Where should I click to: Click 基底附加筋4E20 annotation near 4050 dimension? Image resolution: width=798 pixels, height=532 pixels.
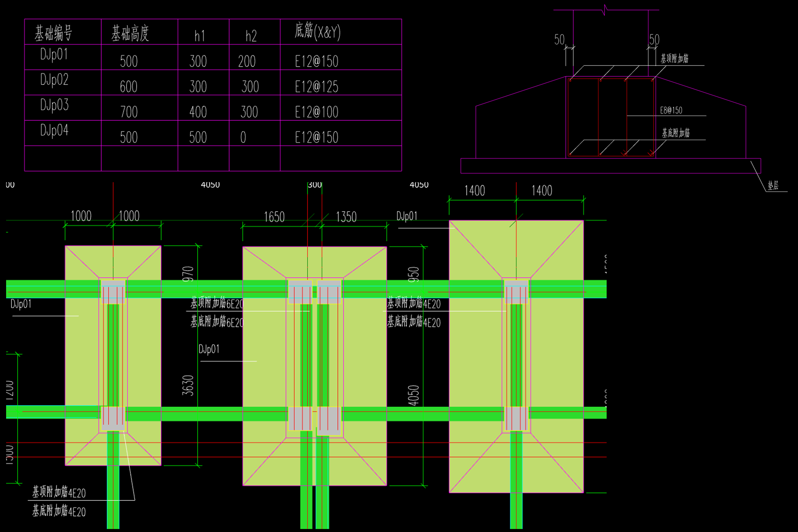point(414,322)
